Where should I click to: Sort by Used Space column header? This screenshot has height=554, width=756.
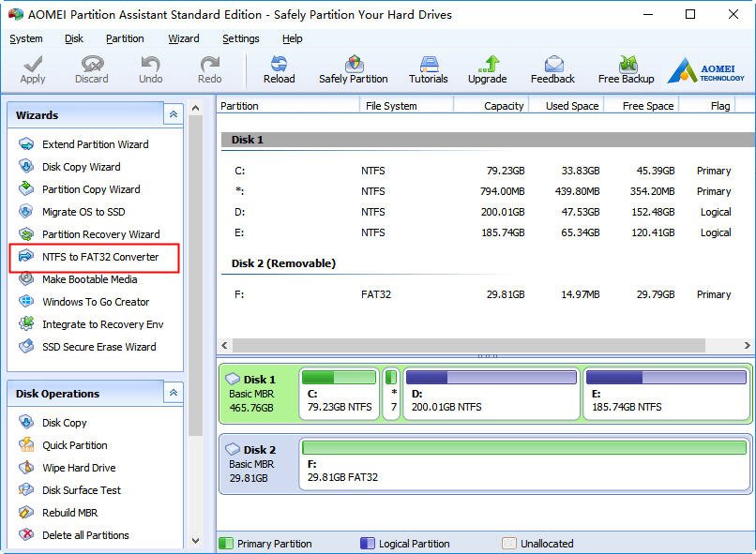tap(567, 106)
